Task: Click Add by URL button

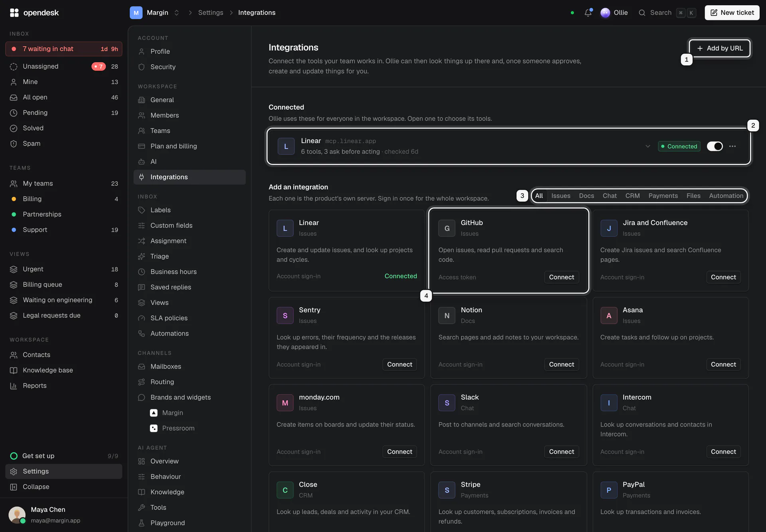Action: pyautogui.click(x=720, y=48)
